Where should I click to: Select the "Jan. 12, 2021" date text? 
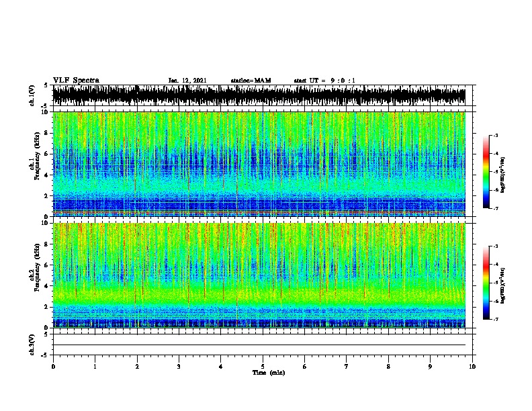187,81
